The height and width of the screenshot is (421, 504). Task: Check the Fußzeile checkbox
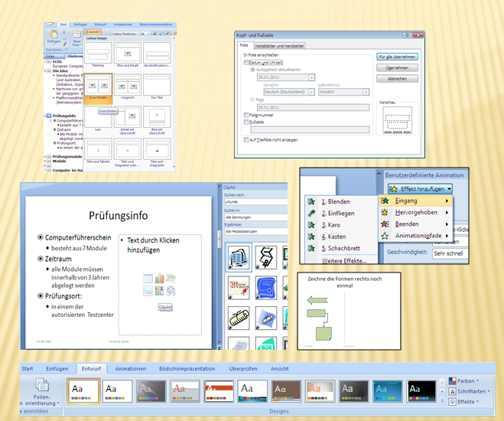(246, 122)
